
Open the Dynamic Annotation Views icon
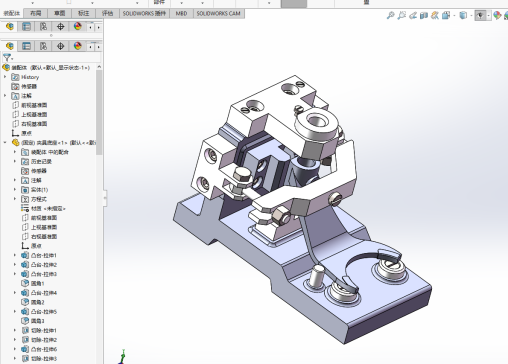tap(435, 15)
